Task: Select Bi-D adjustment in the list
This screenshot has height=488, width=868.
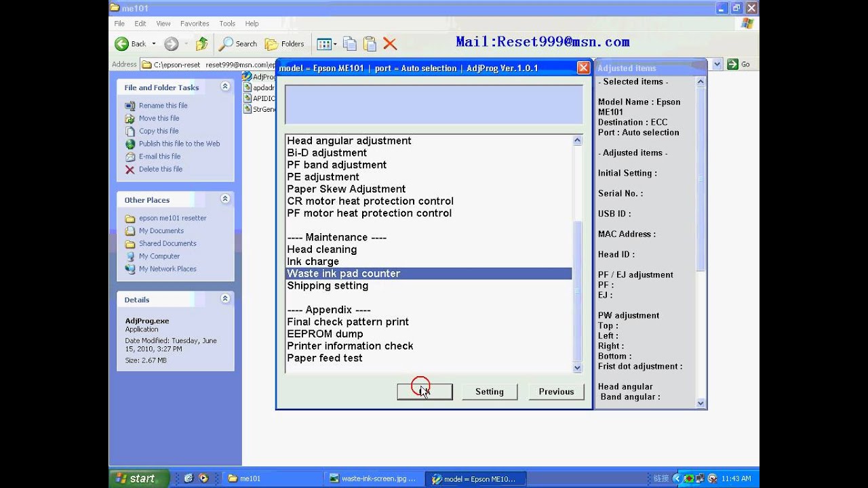Action: tap(429, 153)
